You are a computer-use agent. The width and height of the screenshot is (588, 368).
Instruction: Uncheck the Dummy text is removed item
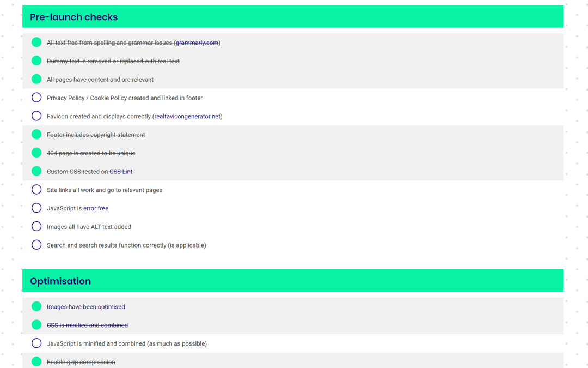(x=36, y=61)
